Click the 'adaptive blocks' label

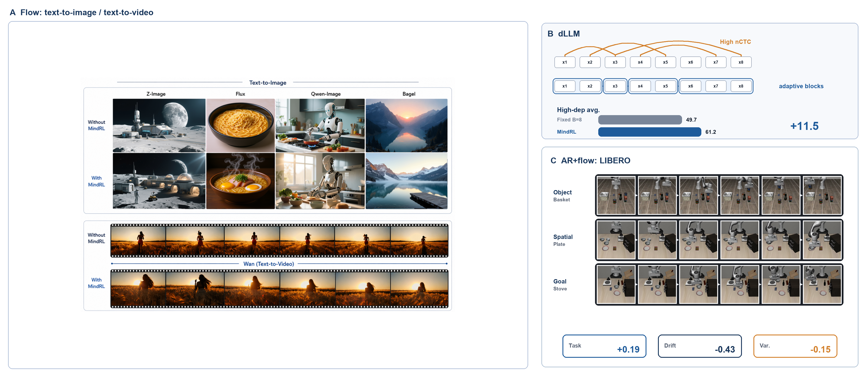[x=801, y=86]
